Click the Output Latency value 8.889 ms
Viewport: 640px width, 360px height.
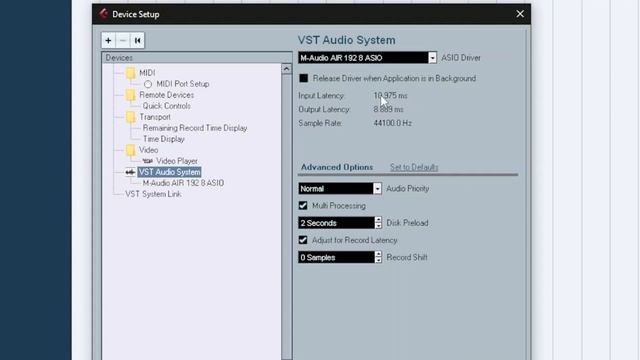click(388, 109)
